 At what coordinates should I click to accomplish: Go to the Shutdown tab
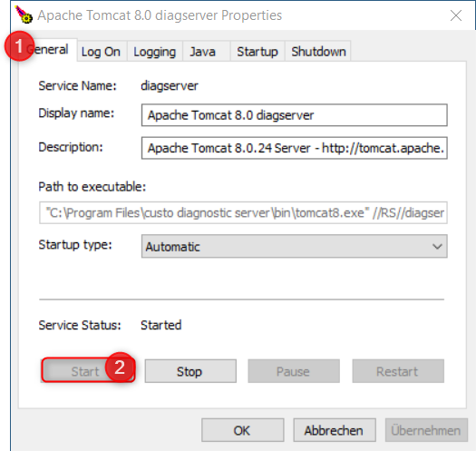pyautogui.click(x=318, y=52)
